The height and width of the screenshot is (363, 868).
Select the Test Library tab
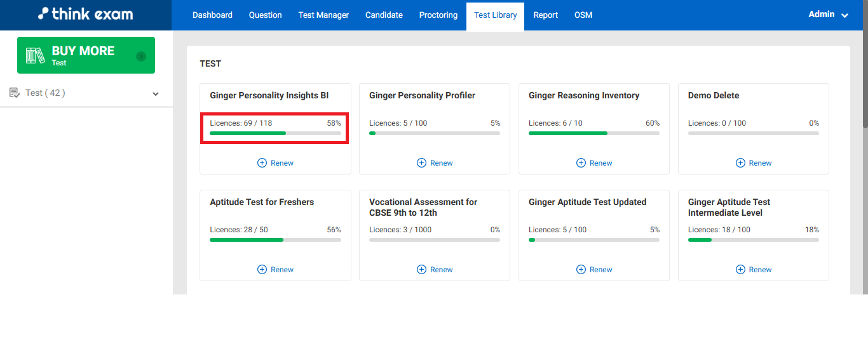pos(495,15)
